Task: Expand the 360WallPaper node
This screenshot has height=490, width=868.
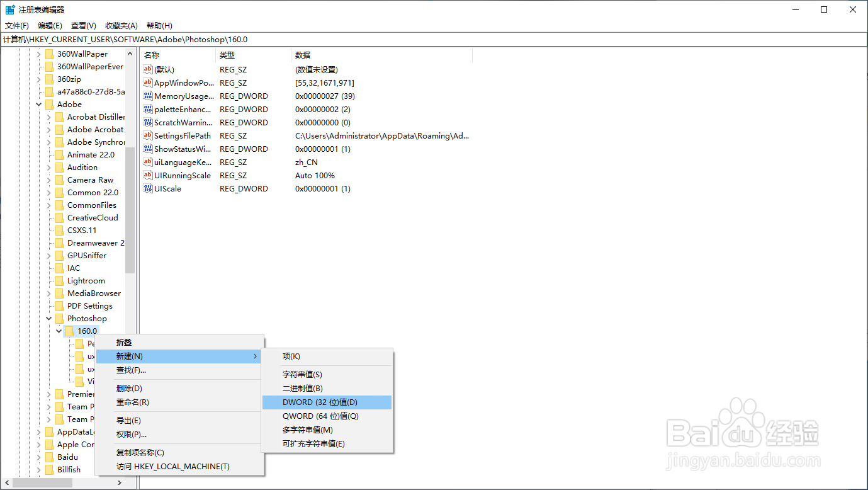Action: pos(39,54)
